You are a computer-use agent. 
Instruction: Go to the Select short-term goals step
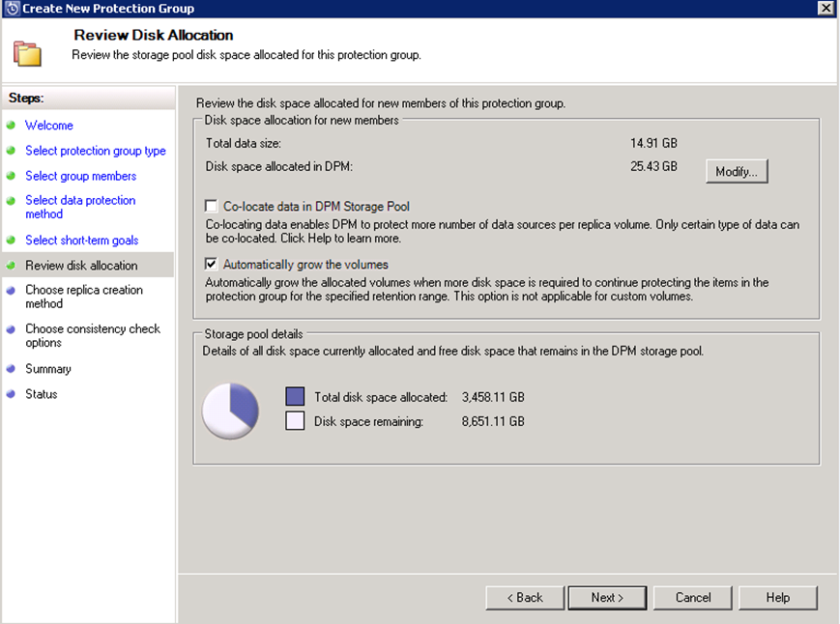[x=82, y=241]
